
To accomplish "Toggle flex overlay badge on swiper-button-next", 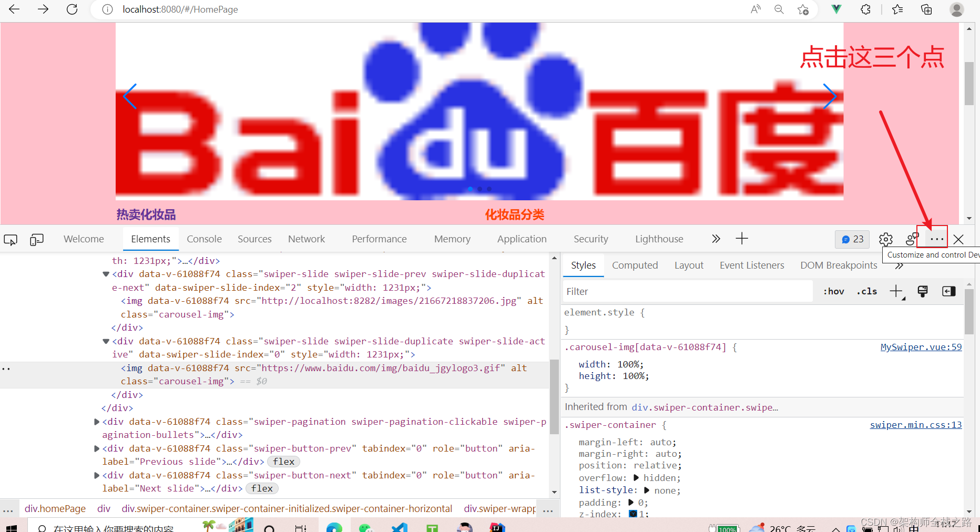I will click(262, 488).
